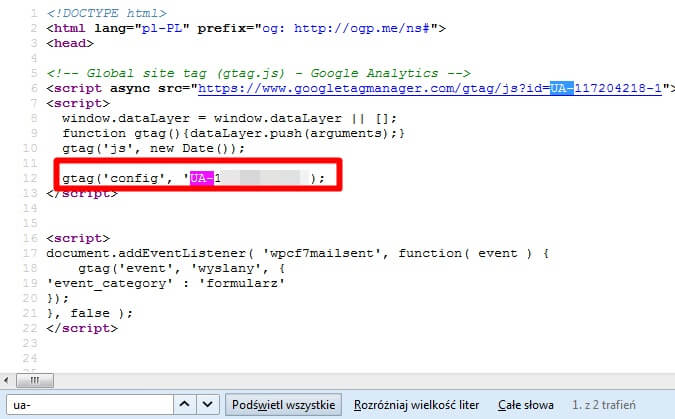Click '});' on line 20
Image resolution: width=675 pixels, height=419 pixels.
(58, 298)
